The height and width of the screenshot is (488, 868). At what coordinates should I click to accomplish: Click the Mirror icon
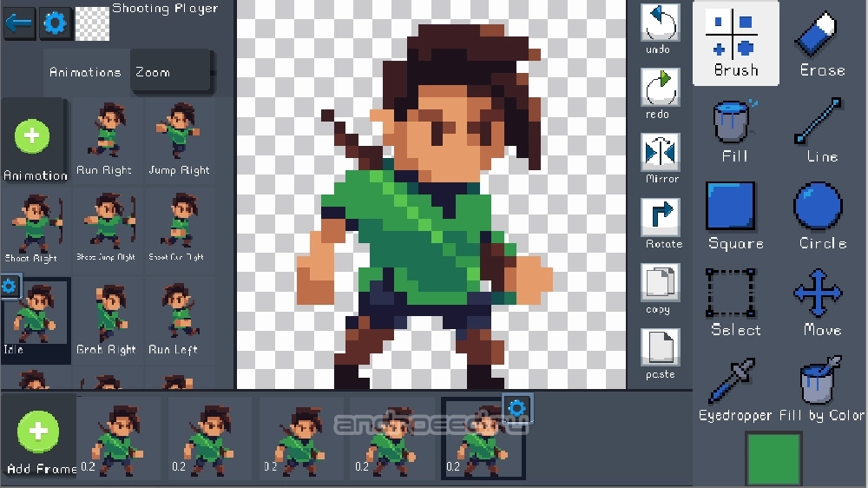pyautogui.click(x=661, y=158)
